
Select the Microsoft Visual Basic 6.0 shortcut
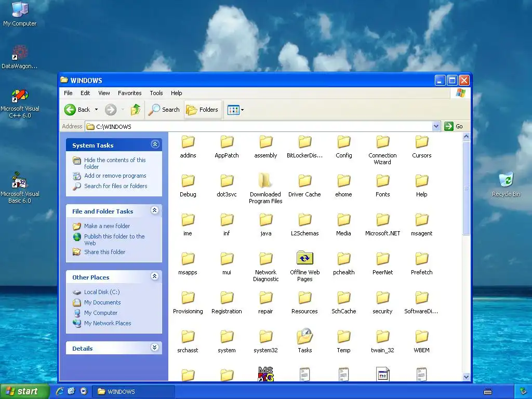tap(20, 188)
